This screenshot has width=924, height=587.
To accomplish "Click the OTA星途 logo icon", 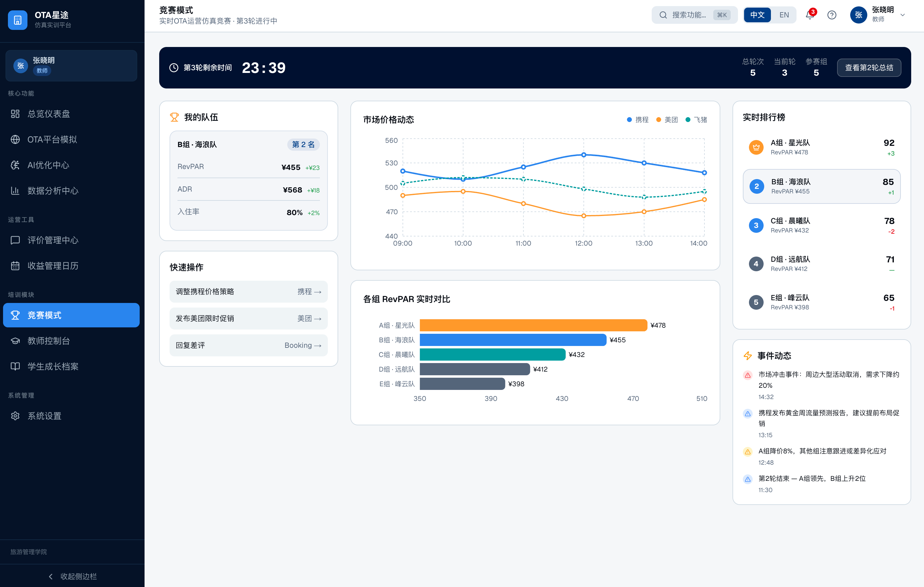I will coord(18,20).
